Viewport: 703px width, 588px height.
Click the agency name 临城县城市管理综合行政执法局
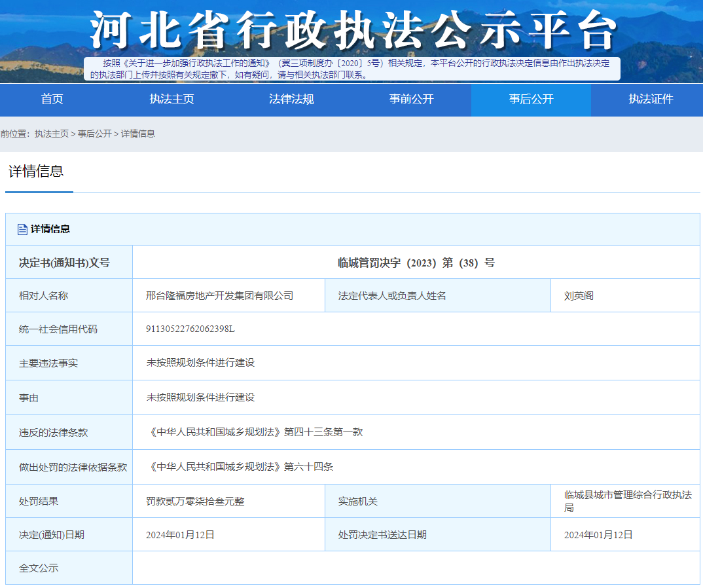(x=627, y=501)
